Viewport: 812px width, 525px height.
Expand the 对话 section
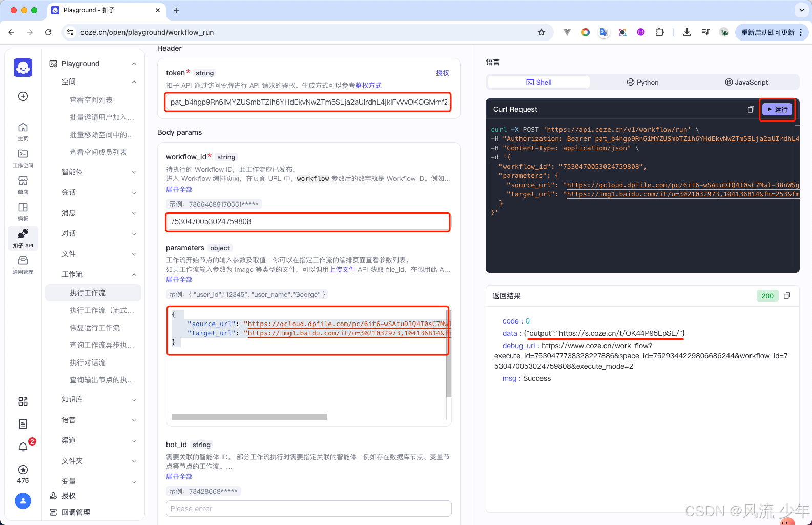(134, 234)
